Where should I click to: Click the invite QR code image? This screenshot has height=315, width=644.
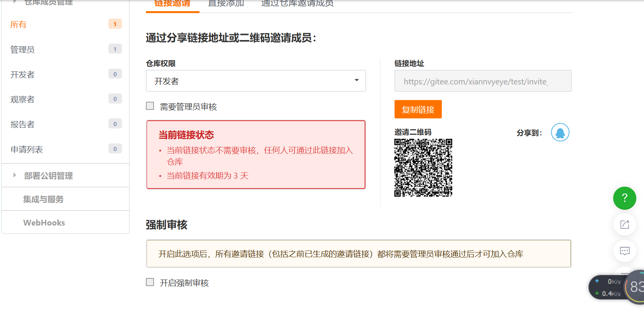click(x=423, y=168)
